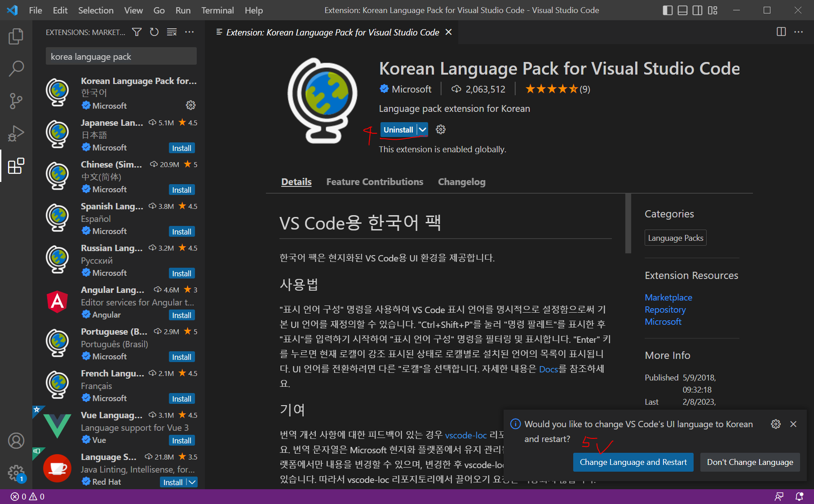Install Japanese Language Pack
The width and height of the screenshot is (814, 504).
(x=181, y=148)
